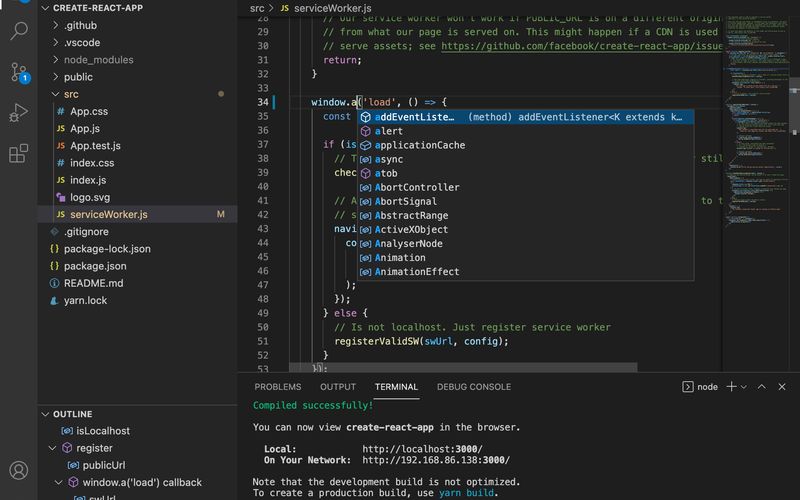Open index.css file

click(137, 163)
